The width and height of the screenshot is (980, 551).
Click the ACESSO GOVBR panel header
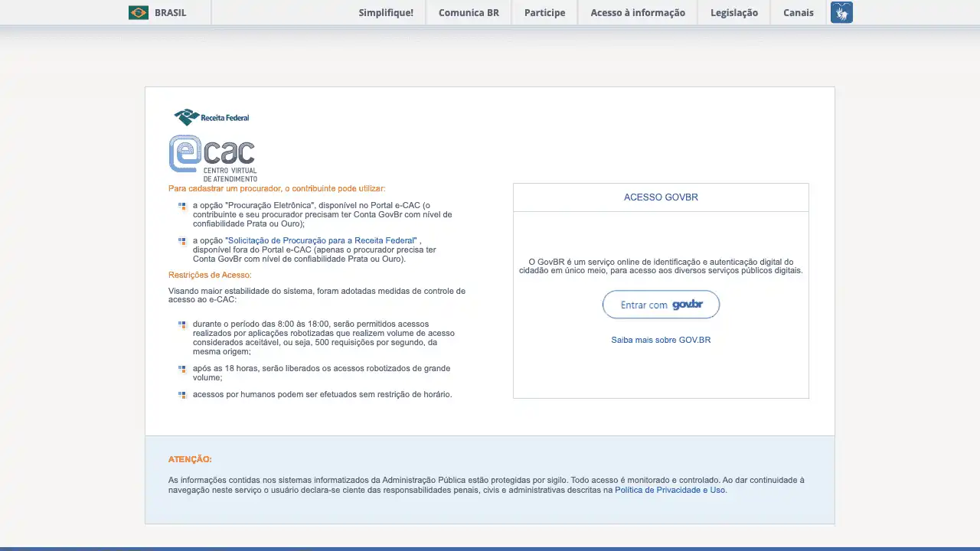point(661,197)
